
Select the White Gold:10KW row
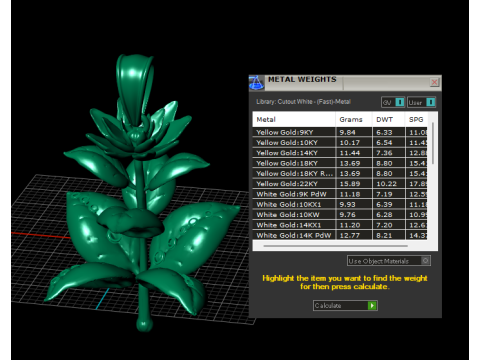point(340,215)
